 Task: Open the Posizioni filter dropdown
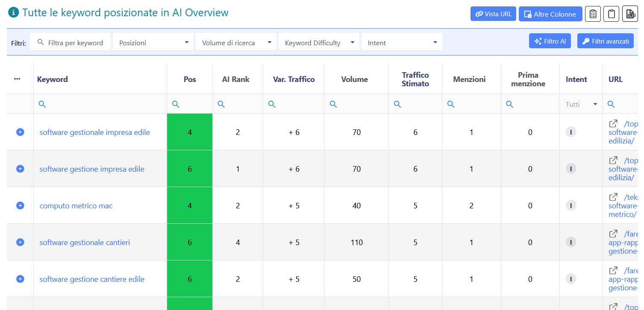153,42
